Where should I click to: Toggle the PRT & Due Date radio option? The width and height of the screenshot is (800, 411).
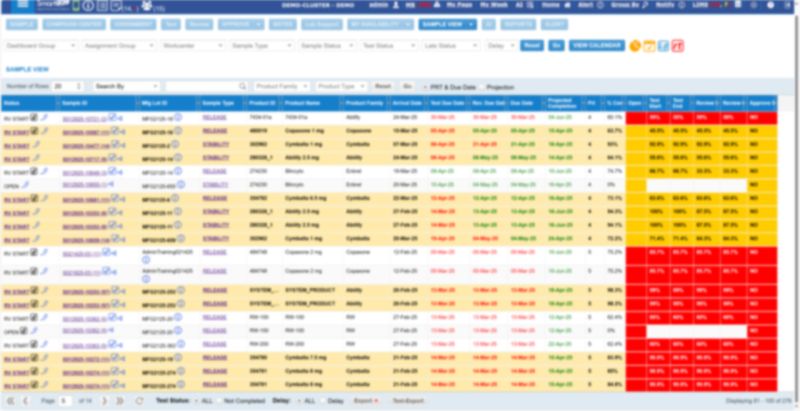(428, 87)
